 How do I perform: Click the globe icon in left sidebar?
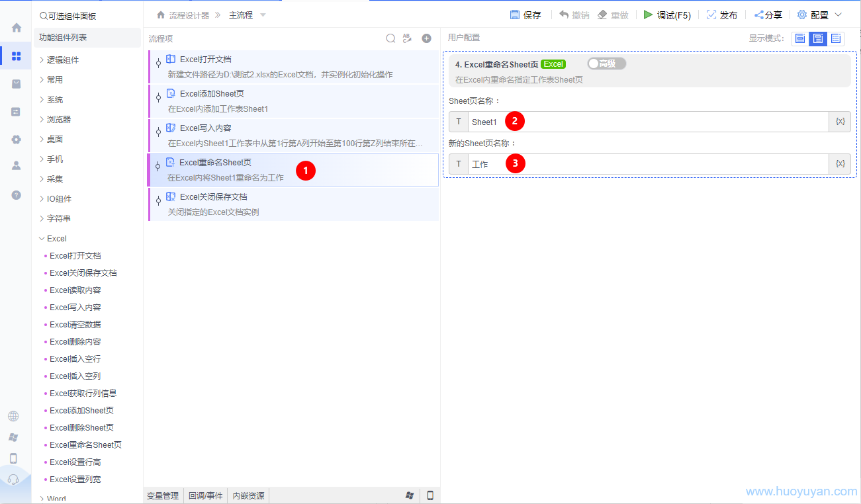pos(13,416)
